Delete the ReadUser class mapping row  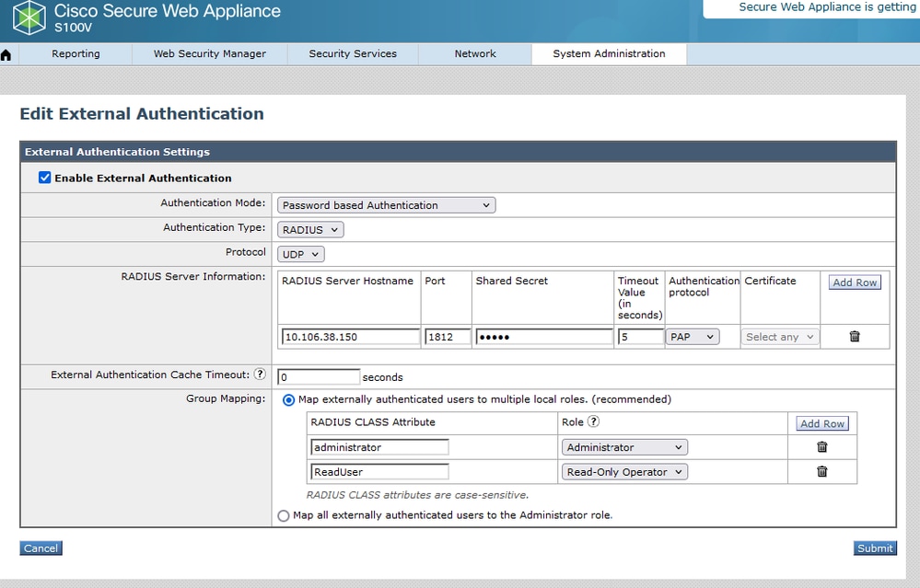822,472
